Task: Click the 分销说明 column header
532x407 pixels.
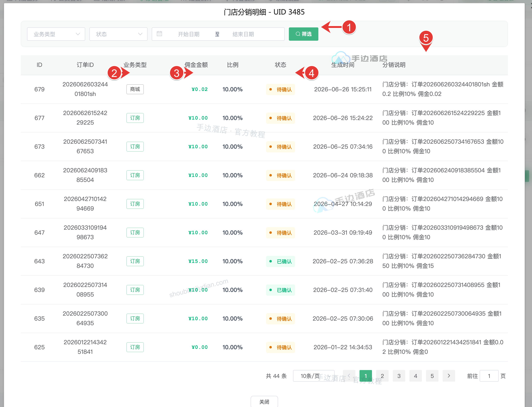Action: (x=394, y=65)
